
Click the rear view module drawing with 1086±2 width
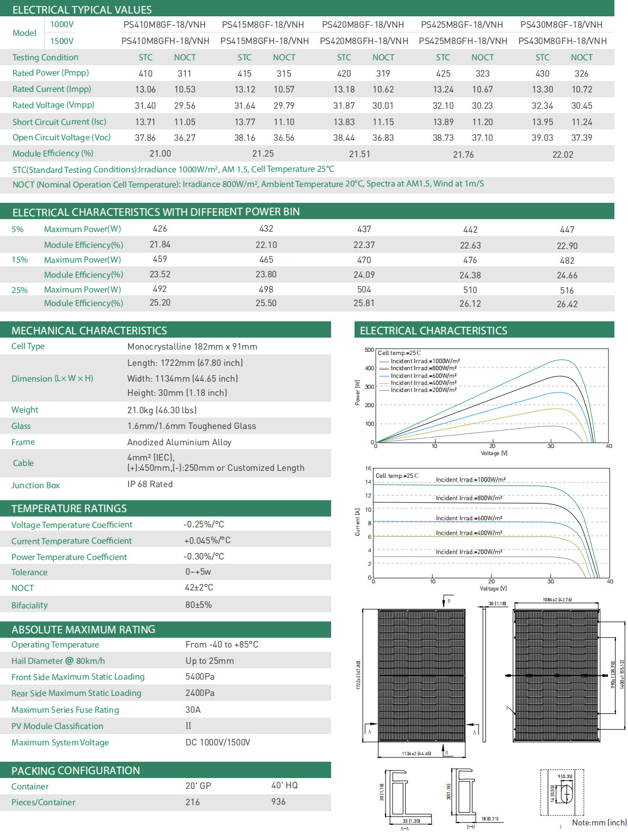[x=557, y=675]
